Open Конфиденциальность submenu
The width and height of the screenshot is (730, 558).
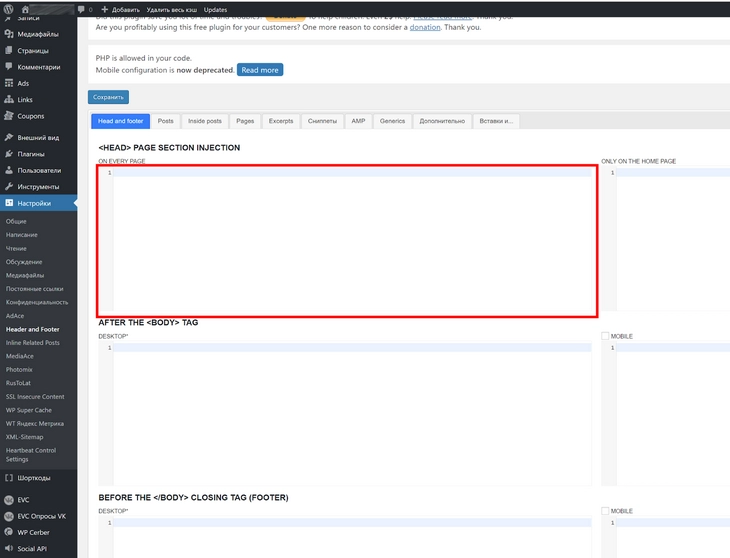pos(37,302)
